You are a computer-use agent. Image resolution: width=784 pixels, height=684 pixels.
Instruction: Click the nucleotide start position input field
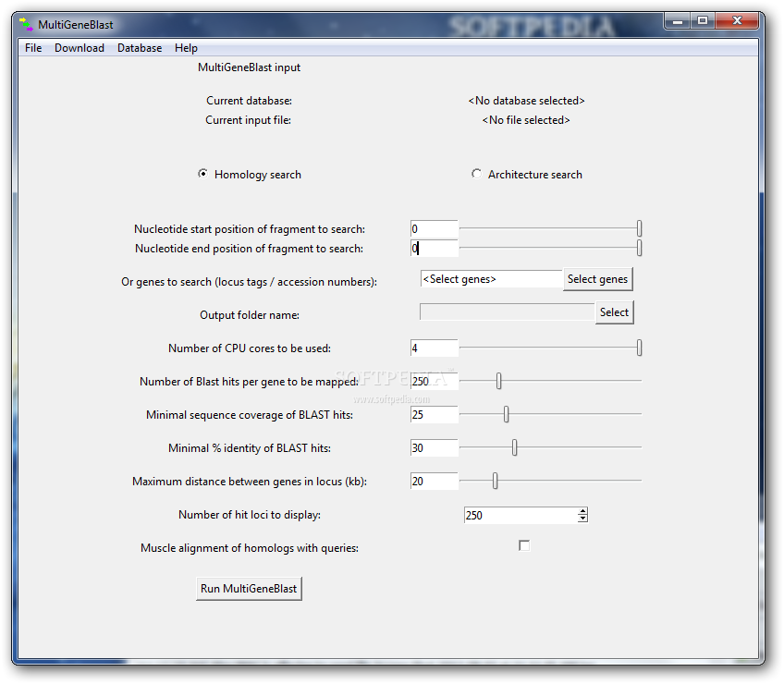(434, 229)
